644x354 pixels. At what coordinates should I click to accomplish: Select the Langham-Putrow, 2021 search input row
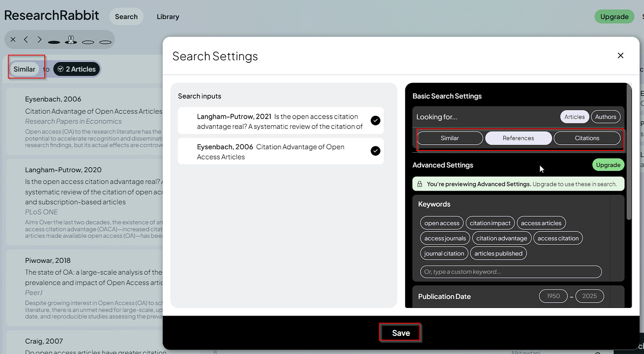[281, 121]
